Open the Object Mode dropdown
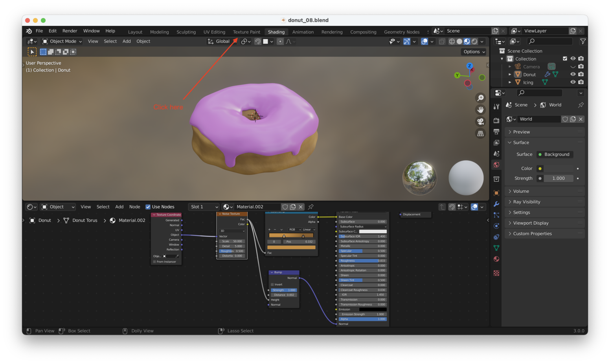Screen dimensions: 610x364 click(x=62, y=41)
